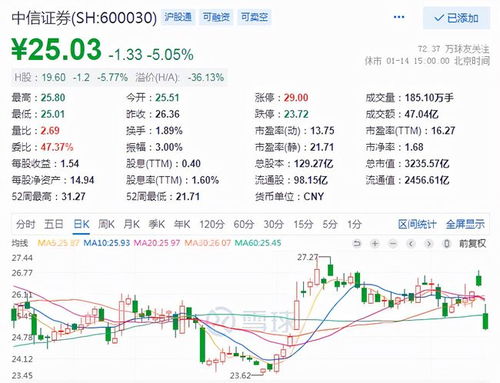
Task: Open the three-dots more options menu
Action: point(399,17)
